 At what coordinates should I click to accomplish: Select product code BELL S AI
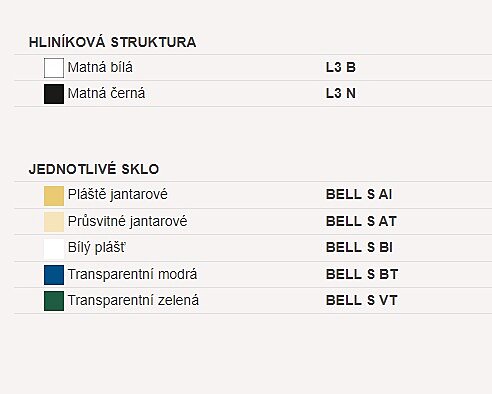[359, 194]
